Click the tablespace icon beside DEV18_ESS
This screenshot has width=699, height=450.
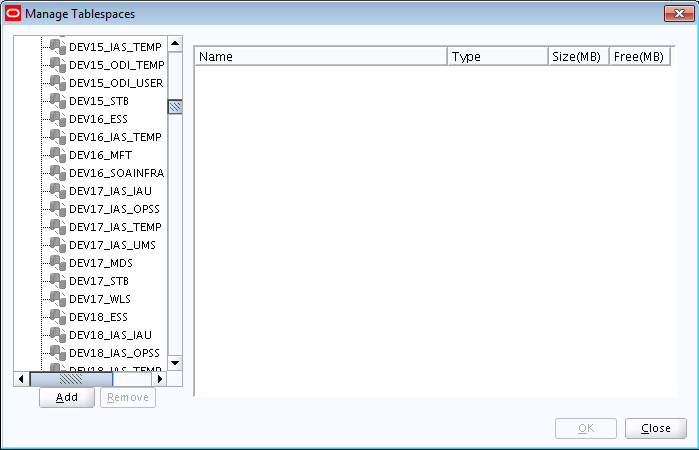tap(58, 317)
